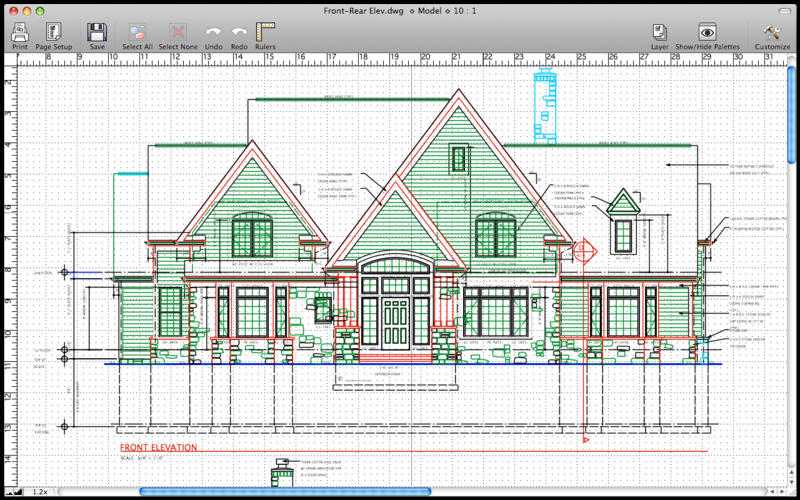Image resolution: width=800 pixels, height=500 pixels.
Task: Select the small window atop the tallest gable
Action: [459, 159]
